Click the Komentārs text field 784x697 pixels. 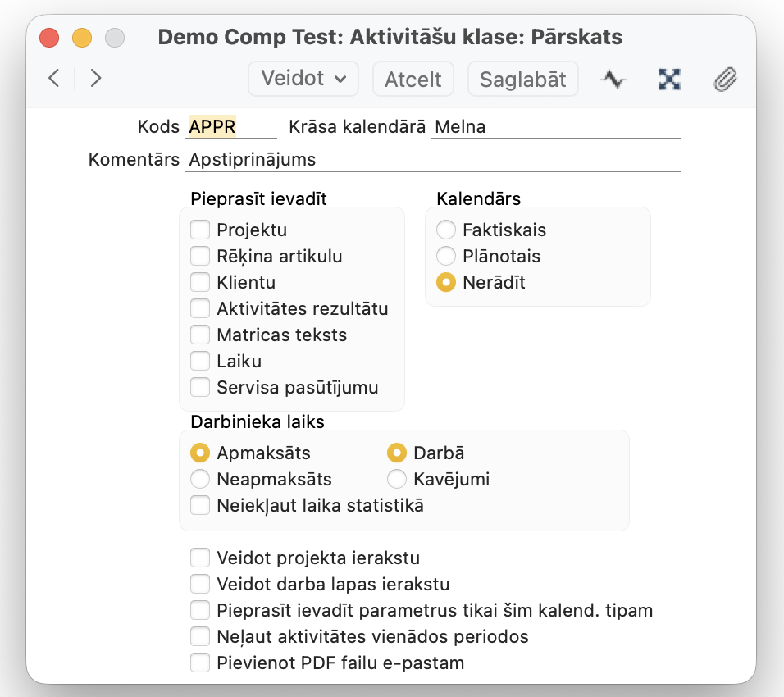click(x=433, y=160)
